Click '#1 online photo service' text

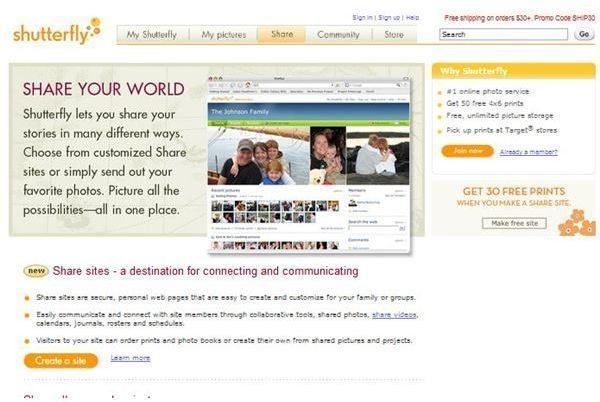click(488, 92)
